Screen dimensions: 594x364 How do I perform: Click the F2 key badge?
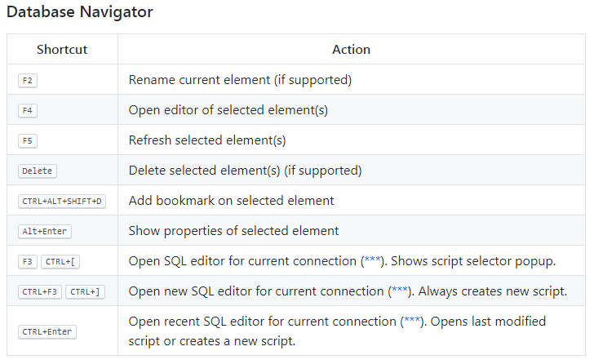28,81
